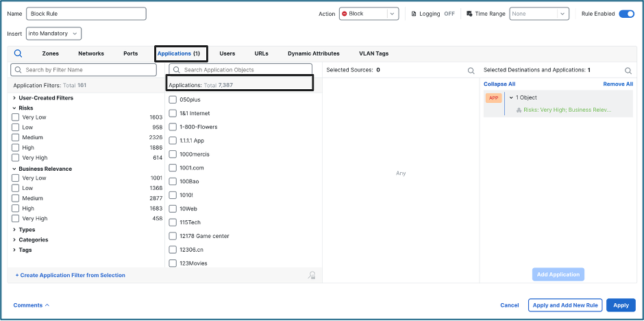Select the 123Movies application checkbox
The height and width of the screenshot is (321, 644).
[173, 263]
